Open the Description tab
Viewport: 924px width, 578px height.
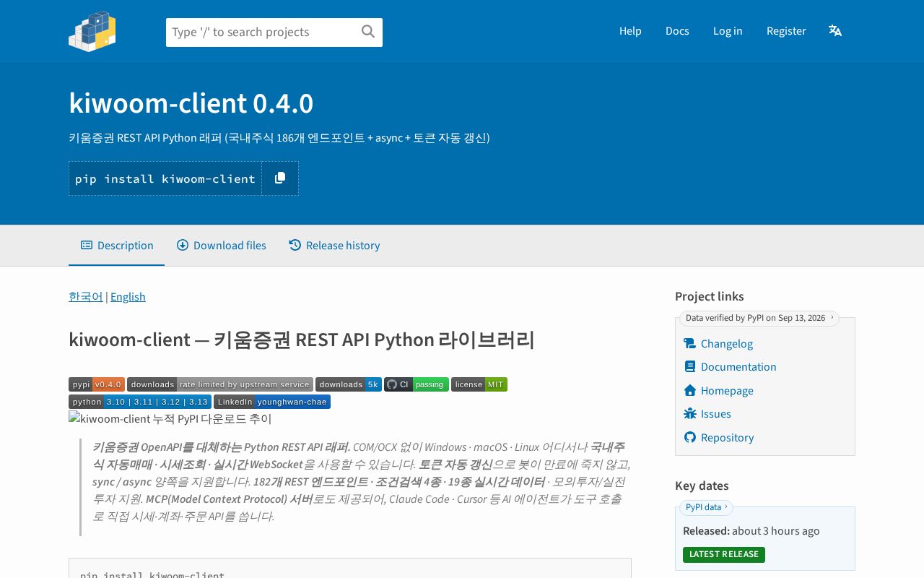pos(117,246)
